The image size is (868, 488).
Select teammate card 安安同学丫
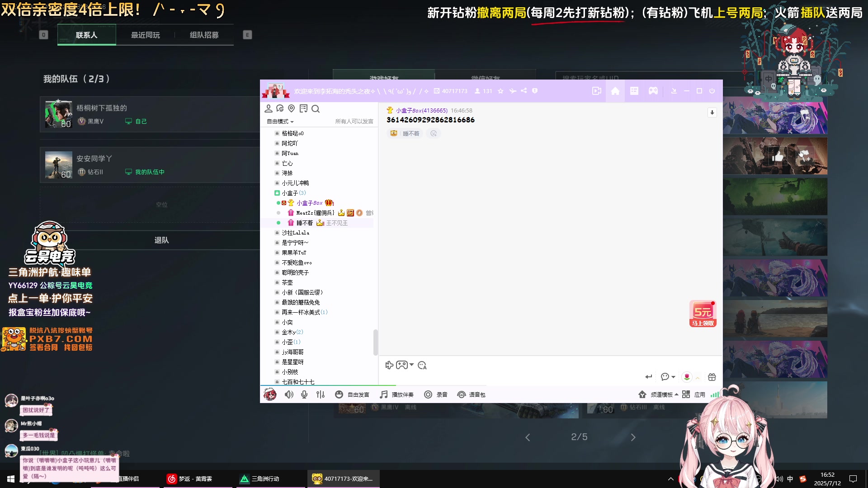click(x=150, y=165)
